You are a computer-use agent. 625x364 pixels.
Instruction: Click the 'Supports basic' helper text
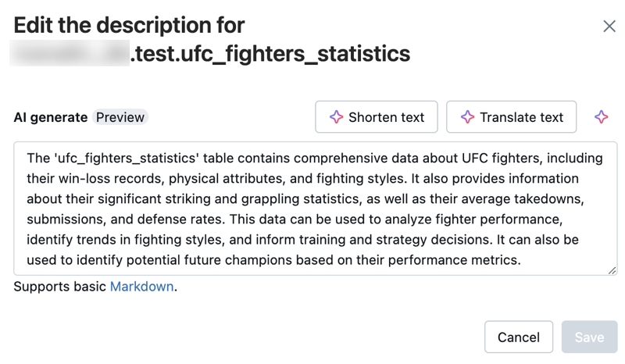click(x=60, y=287)
